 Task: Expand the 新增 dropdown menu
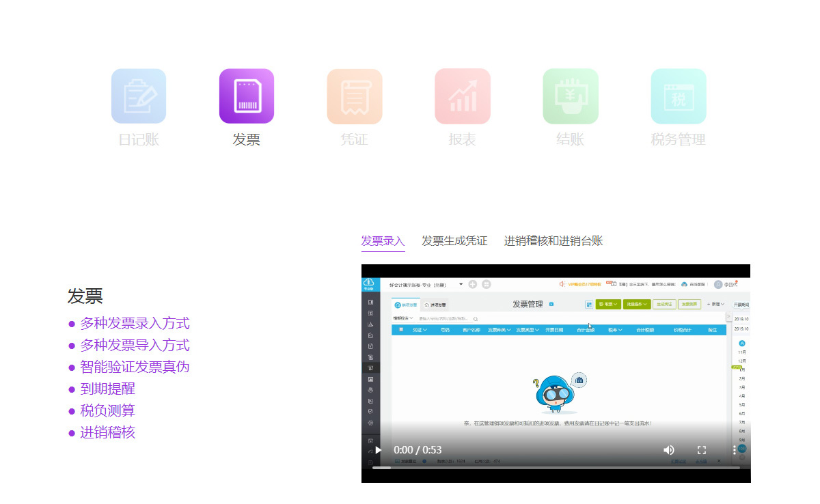coord(715,304)
